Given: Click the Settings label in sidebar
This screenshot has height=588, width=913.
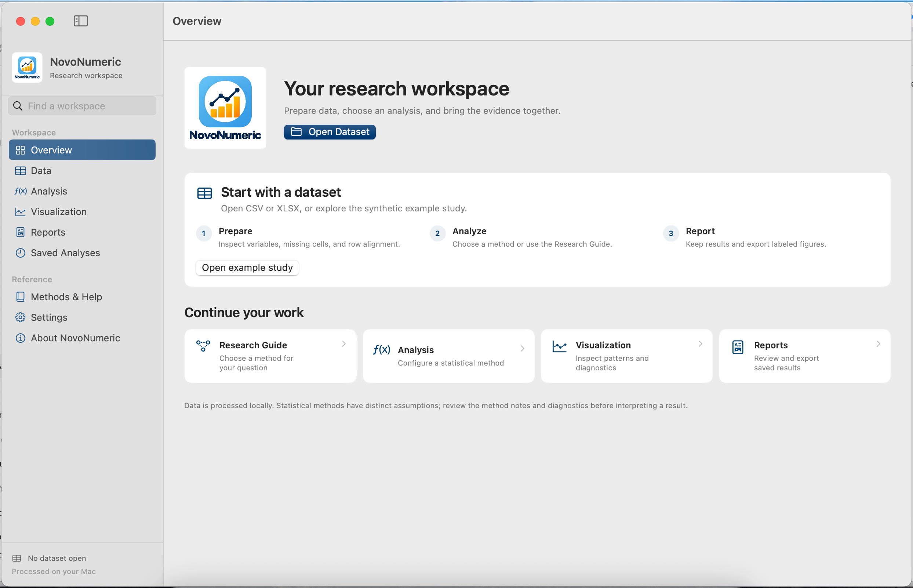Looking at the screenshot, I should (49, 317).
